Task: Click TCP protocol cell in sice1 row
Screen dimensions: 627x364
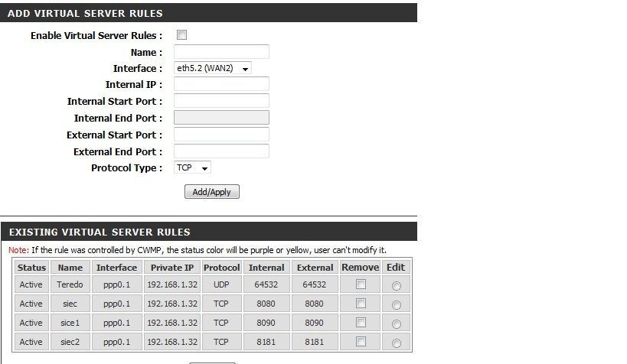Action: tap(221, 323)
